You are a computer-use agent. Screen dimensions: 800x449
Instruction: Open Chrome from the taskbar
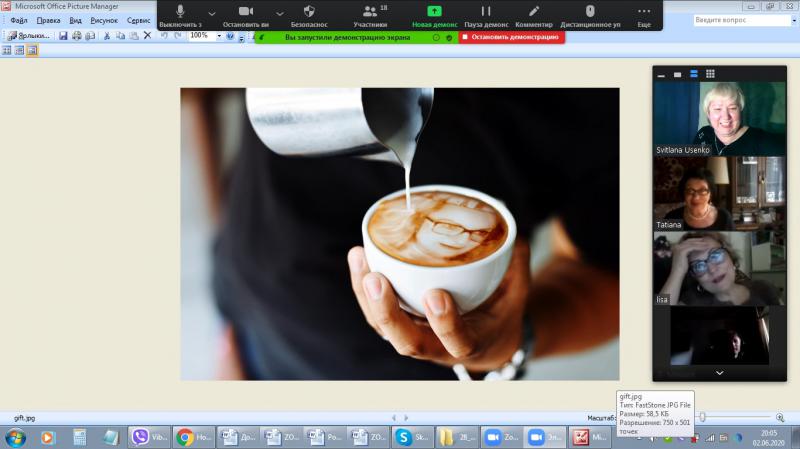(x=193, y=437)
